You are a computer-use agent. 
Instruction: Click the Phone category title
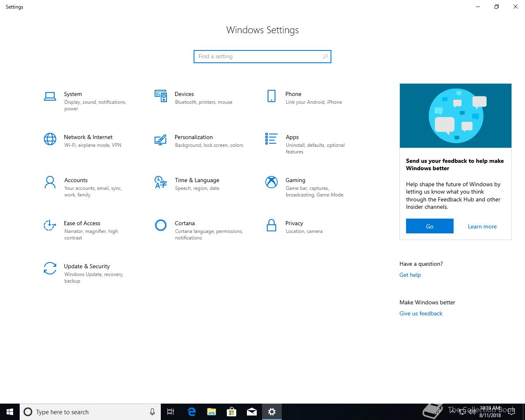293,94
